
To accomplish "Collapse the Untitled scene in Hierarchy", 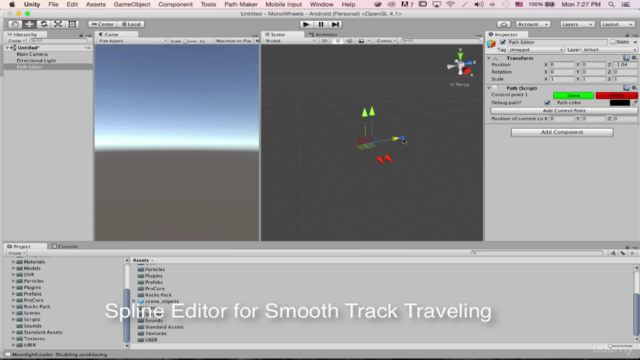I will click(7, 48).
